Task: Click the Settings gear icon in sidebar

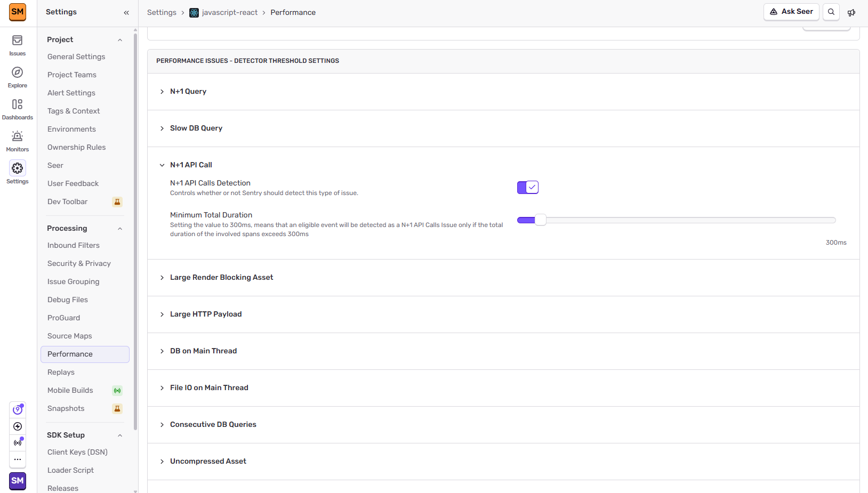Action: coord(18,168)
